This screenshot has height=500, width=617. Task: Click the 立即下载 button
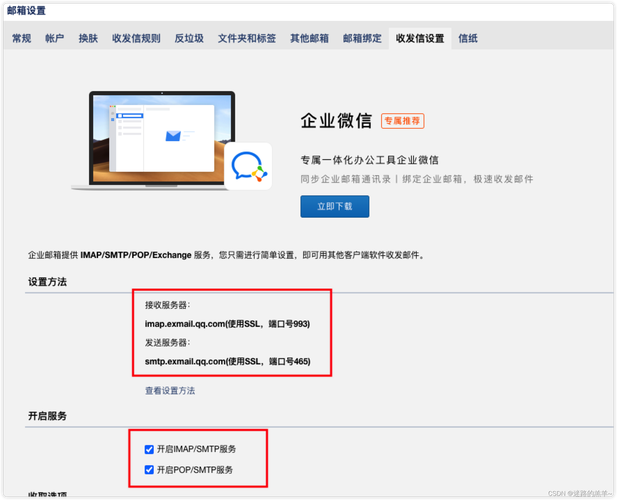tap(335, 206)
